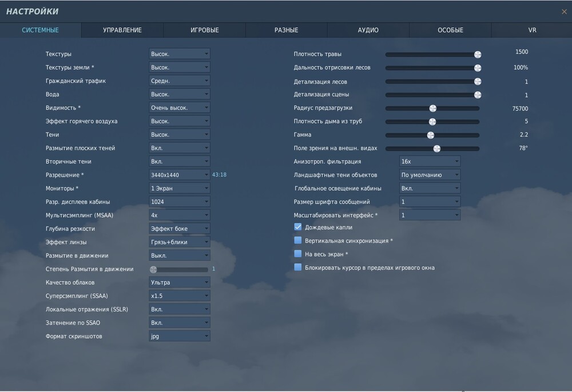572x392 pixels.
Task: Open the Эффект линзы dropdown
Action: point(180,242)
